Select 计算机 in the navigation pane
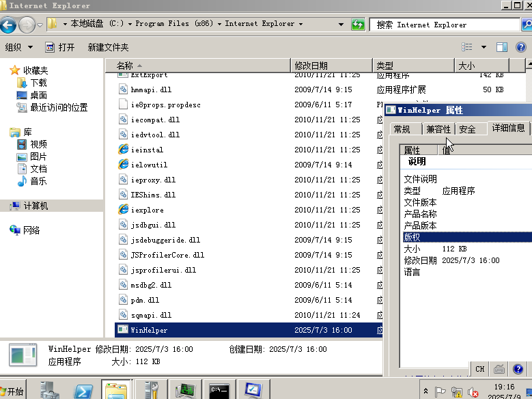 36,206
